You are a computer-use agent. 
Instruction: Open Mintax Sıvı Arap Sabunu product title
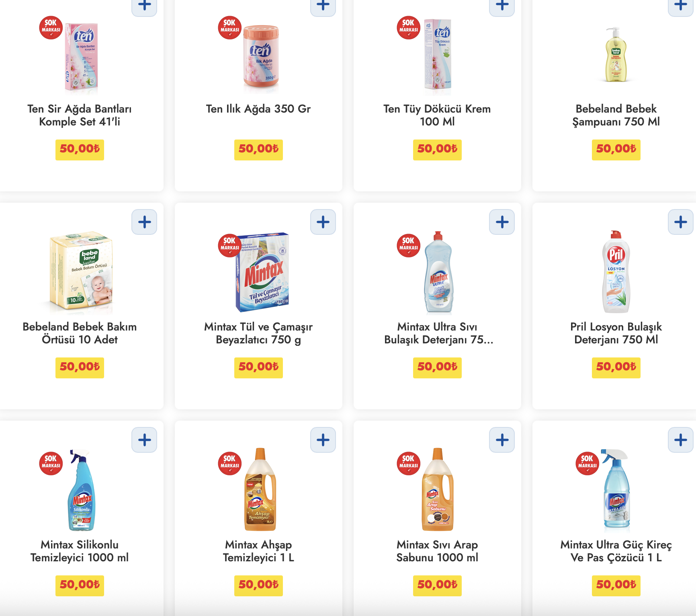[x=437, y=551]
